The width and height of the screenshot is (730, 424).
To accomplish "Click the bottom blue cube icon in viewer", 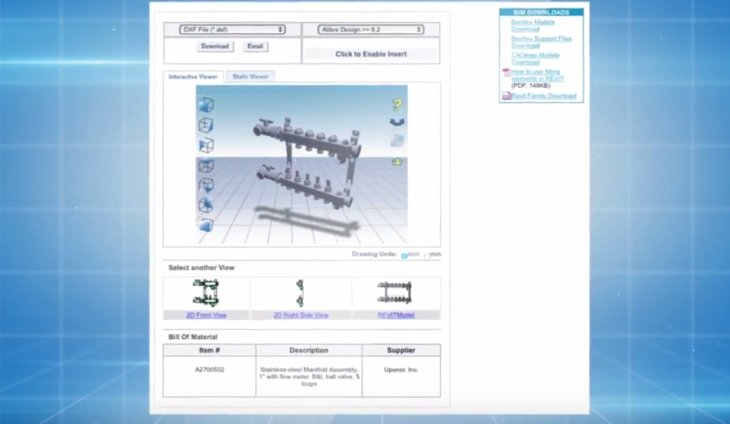I will pyautogui.click(x=206, y=225).
